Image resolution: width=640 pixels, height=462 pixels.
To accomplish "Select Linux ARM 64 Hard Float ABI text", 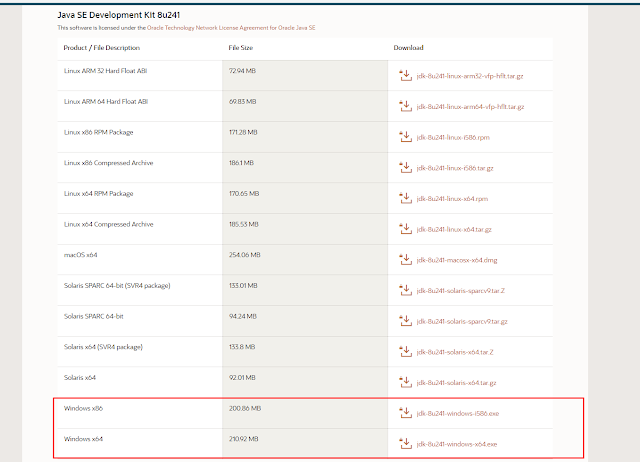I will click(106, 101).
